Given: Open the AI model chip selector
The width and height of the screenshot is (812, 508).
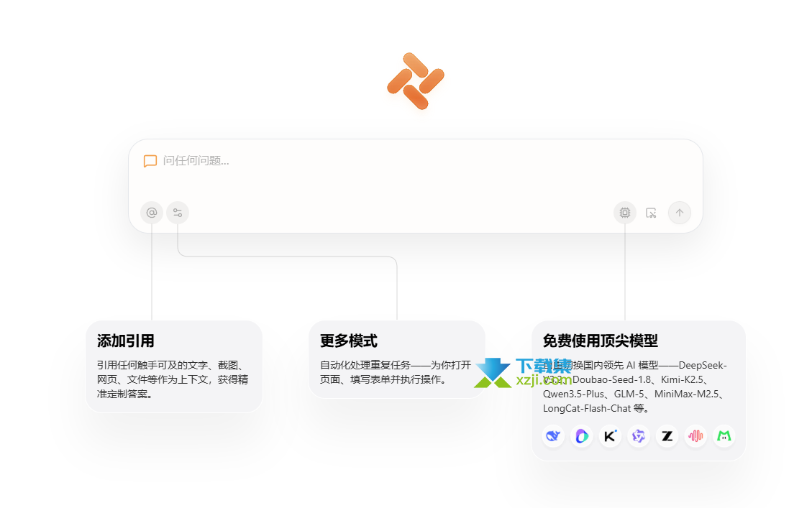Looking at the screenshot, I should pos(624,213).
